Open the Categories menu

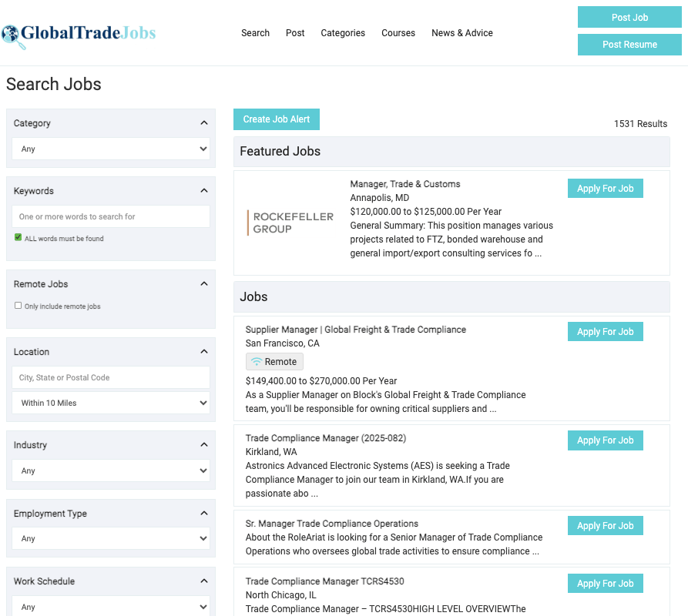pos(343,33)
